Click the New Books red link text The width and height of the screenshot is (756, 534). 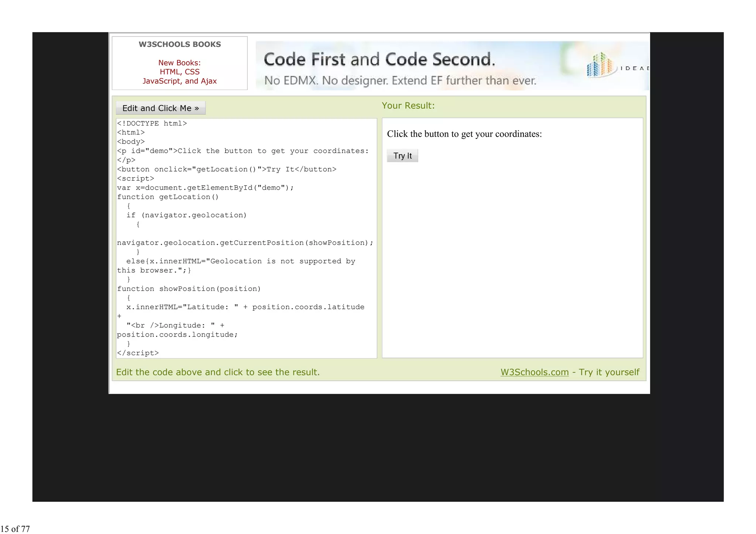click(x=179, y=63)
